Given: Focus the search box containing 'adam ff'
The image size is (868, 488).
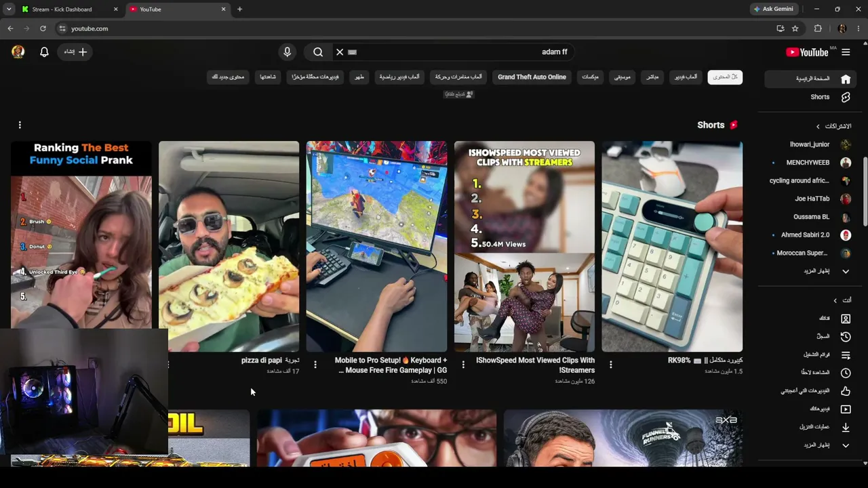Looking at the screenshot, I should 452,52.
